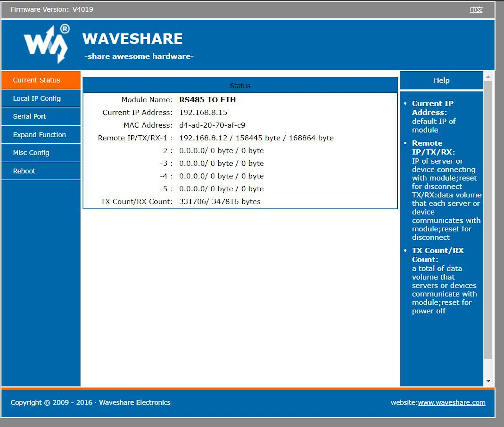Open Current Status page
Screen dimensions: 504x427
(36, 80)
